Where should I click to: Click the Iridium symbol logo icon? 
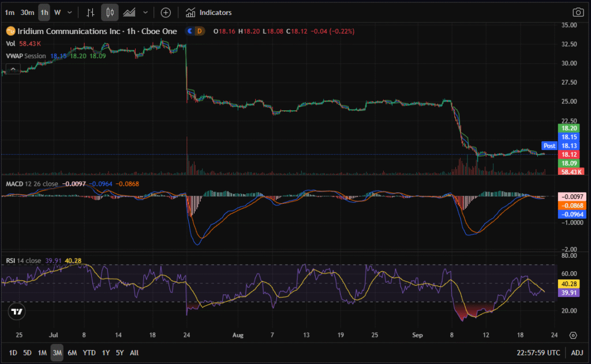[10, 31]
